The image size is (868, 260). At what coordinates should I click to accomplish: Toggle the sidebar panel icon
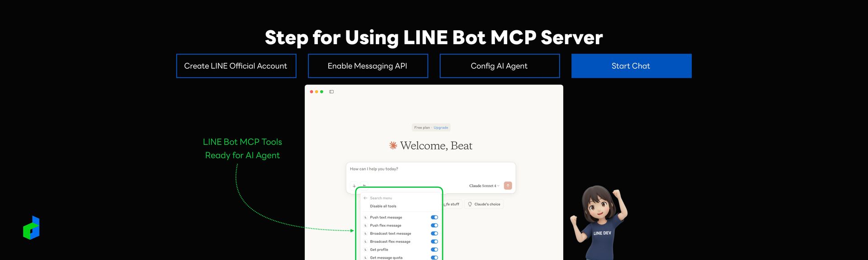(x=331, y=92)
